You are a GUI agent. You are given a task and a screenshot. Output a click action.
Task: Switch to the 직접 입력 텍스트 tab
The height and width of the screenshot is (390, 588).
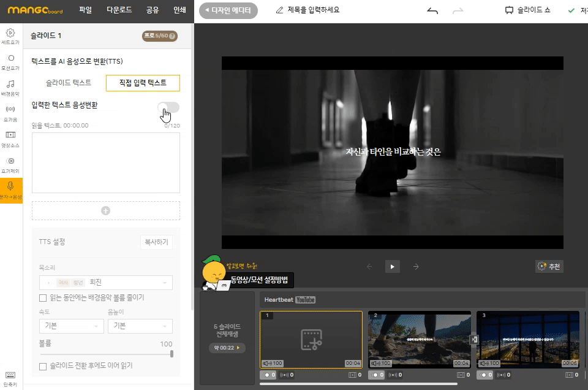coord(143,83)
